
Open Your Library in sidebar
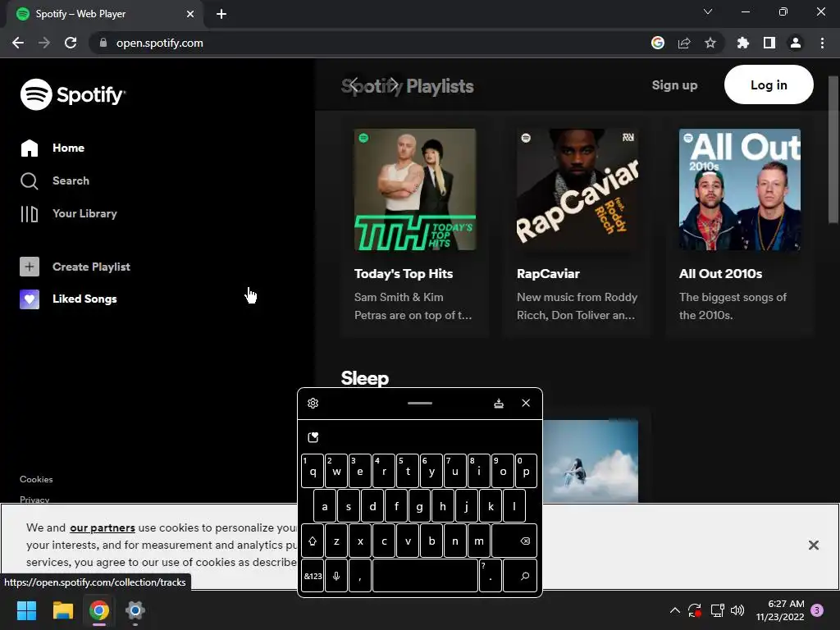(x=69, y=214)
